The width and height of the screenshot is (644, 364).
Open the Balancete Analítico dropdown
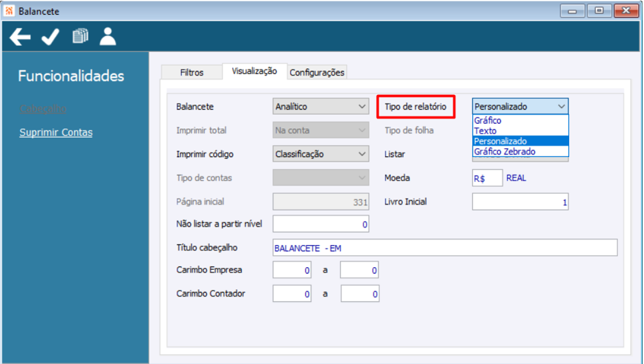click(x=321, y=106)
